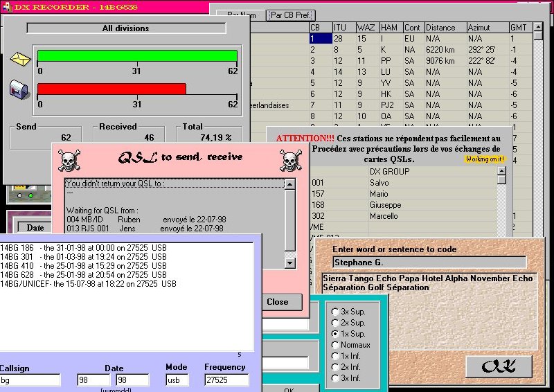Select the '3x Sup.' radio option
This screenshot has width=554, height=392.
[336, 312]
